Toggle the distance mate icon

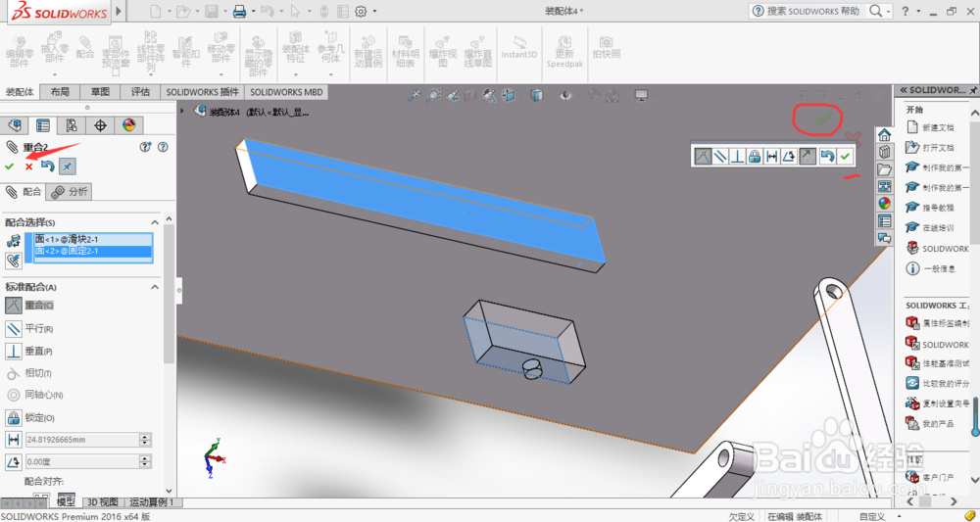(x=13, y=440)
